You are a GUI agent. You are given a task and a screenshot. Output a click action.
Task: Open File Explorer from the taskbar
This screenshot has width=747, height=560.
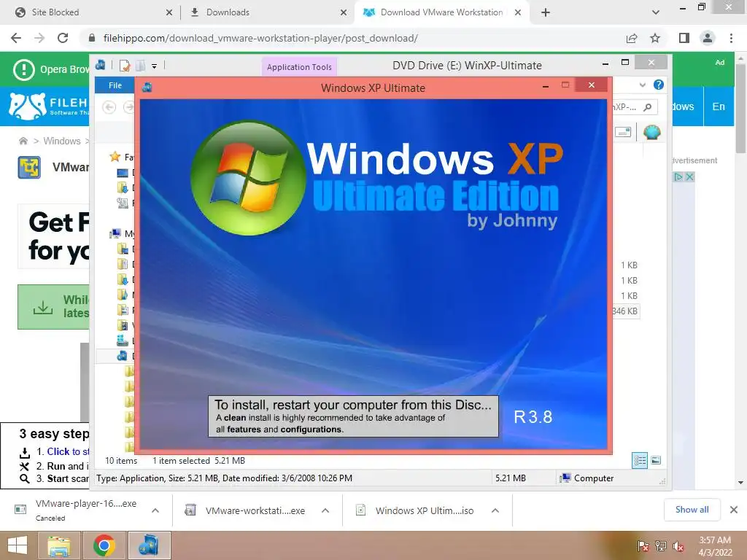(x=59, y=545)
